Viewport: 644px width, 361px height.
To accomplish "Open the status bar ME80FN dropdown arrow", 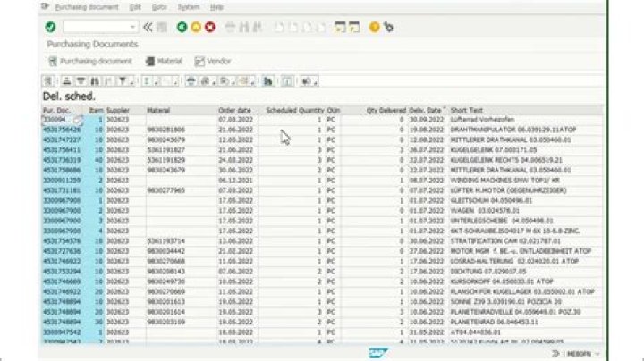I will [x=597, y=354].
